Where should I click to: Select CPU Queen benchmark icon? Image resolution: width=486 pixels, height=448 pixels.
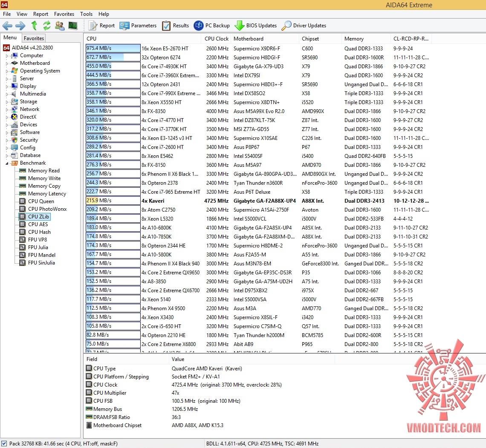coord(22,201)
